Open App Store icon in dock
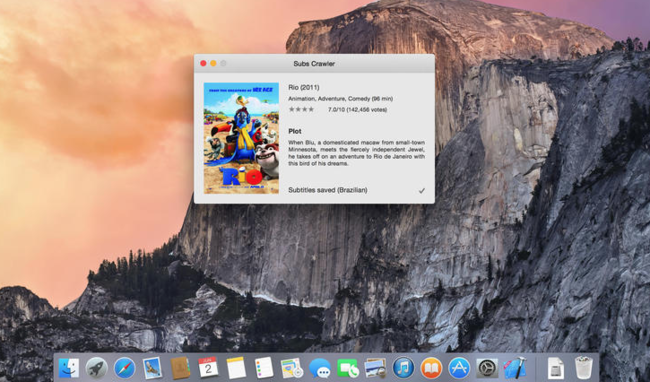Screen dimensions: 650x382 tap(459, 367)
